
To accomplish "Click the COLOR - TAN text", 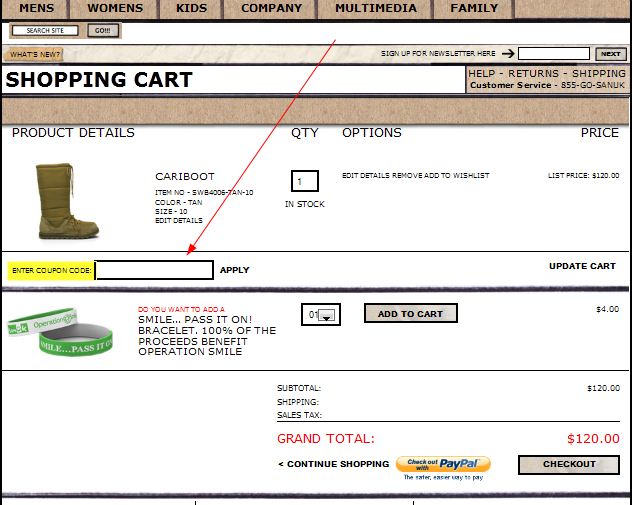I will [x=179, y=202].
